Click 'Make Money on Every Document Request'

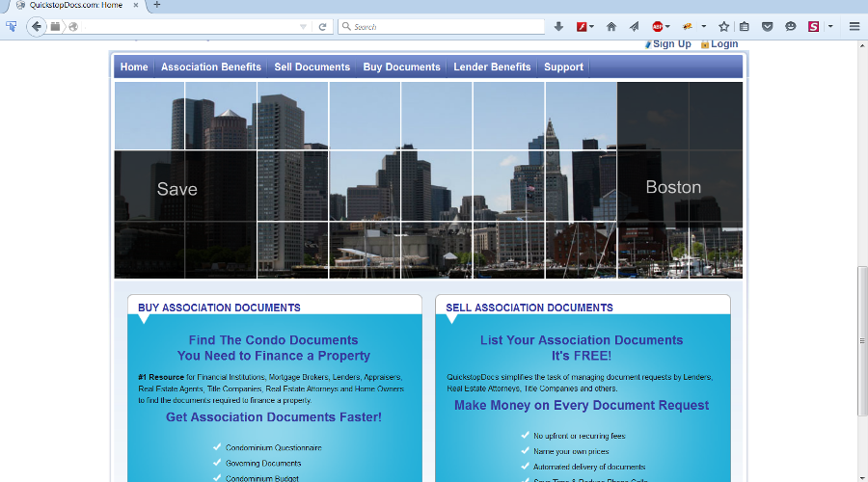click(x=582, y=406)
